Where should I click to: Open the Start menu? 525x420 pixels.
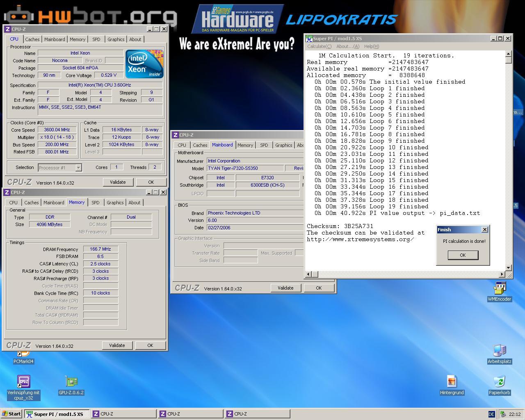[x=11, y=414]
